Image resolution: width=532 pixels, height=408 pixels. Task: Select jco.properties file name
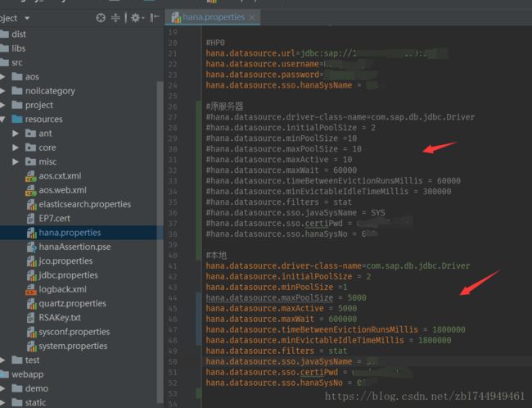pyautogui.click(x=65, y=261)
